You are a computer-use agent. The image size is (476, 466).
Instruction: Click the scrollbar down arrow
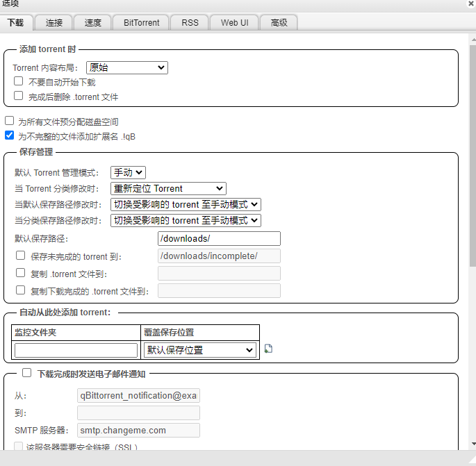(474, 444)
